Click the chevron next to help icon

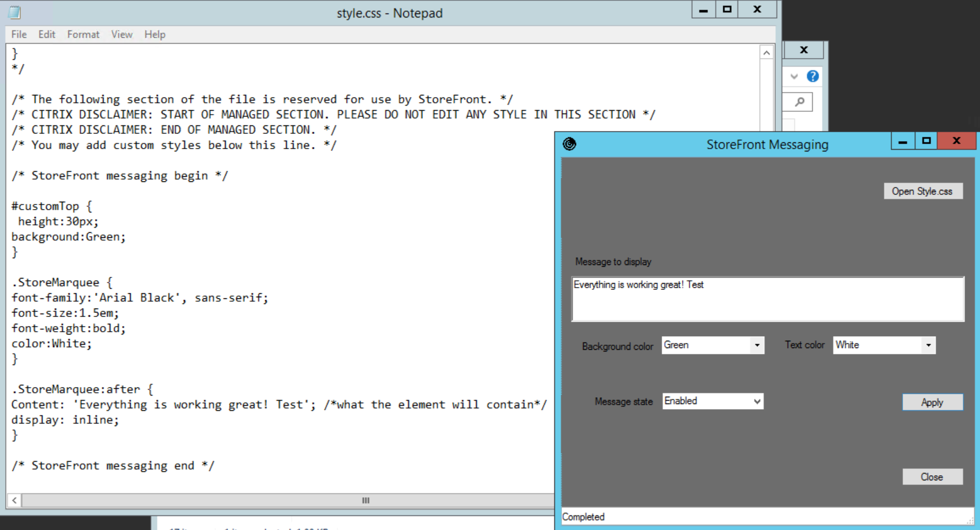click(794, 76)
